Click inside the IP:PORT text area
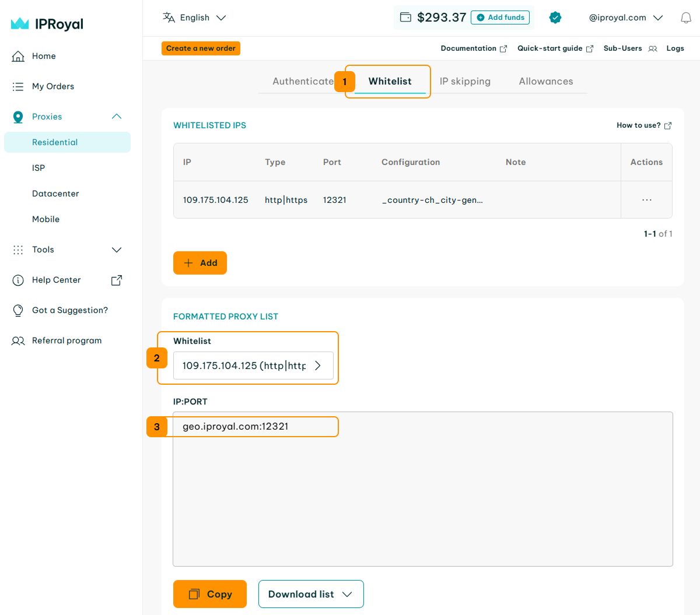The image size is (700, 615). pyautogui.click(x=423, y=489)
